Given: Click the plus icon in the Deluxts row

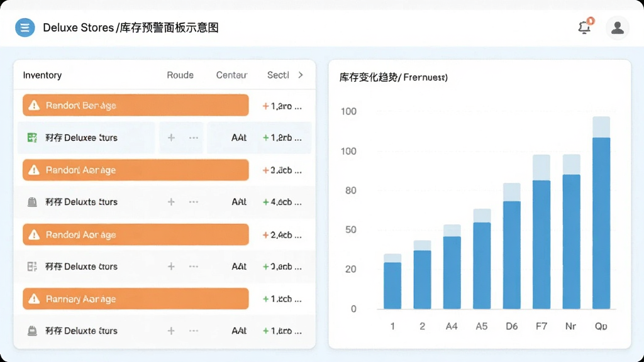Looking at the screenshot, I should pyautogui.click(x=171, y=202).
